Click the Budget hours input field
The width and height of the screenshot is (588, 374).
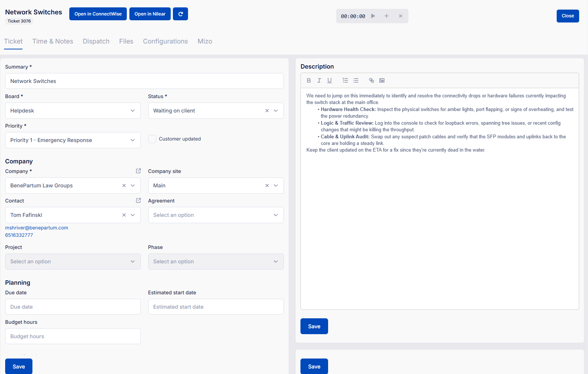click(x=73, y=336)
